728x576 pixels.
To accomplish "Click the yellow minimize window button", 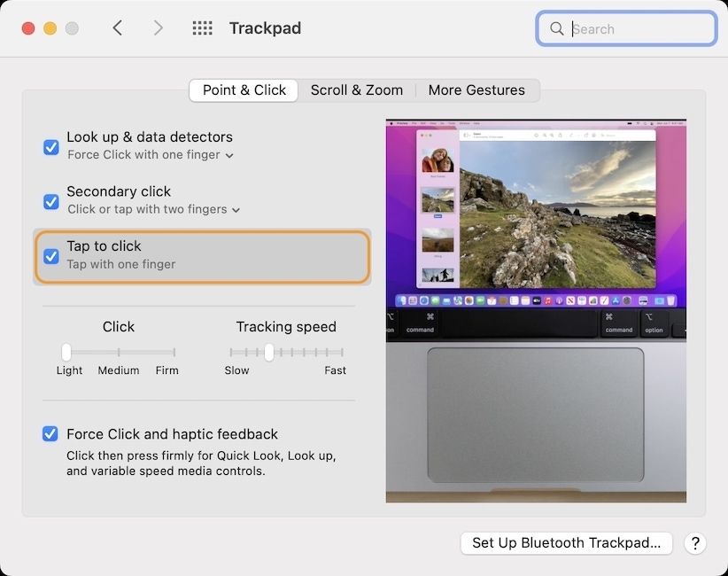I will (x=50, y=28).
